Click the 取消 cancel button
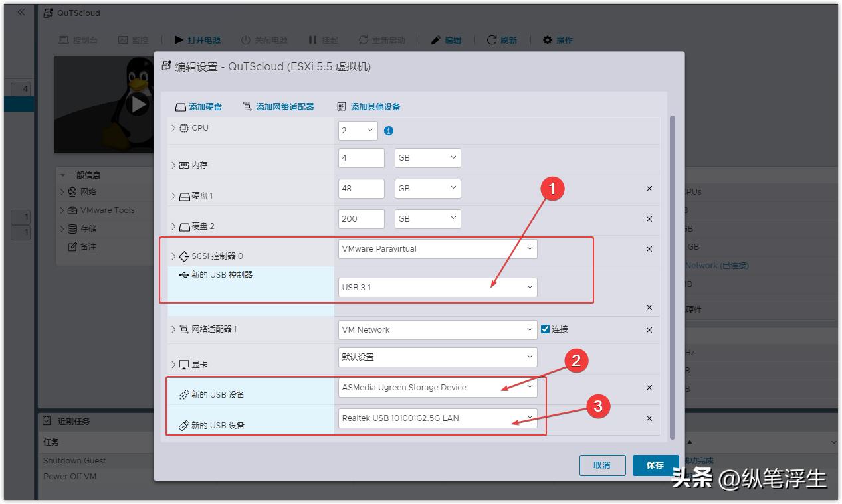The image size is (842, 504). click(602, 465)
